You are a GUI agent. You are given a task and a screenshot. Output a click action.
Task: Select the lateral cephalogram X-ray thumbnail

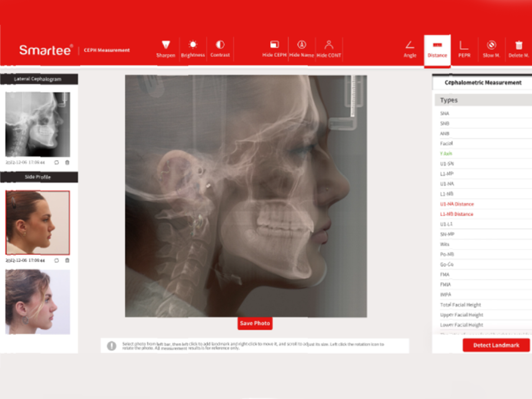[x=38, y=124]
